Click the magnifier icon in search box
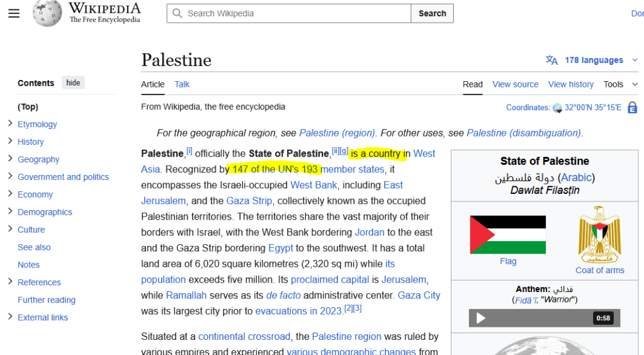This screenshot has width=644, height=355. 178,13
